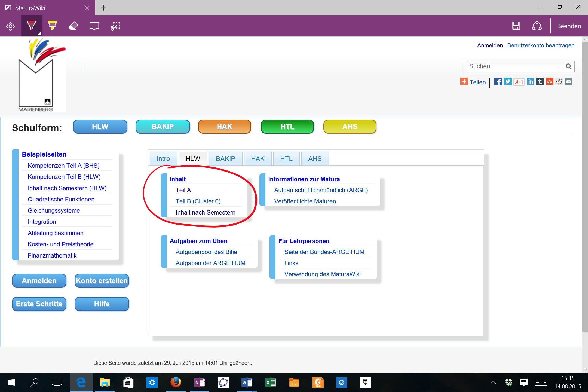Screen dimensions: 588x392
Task: Open Kosten- und Preistheorie page
Action: (60, 244)
